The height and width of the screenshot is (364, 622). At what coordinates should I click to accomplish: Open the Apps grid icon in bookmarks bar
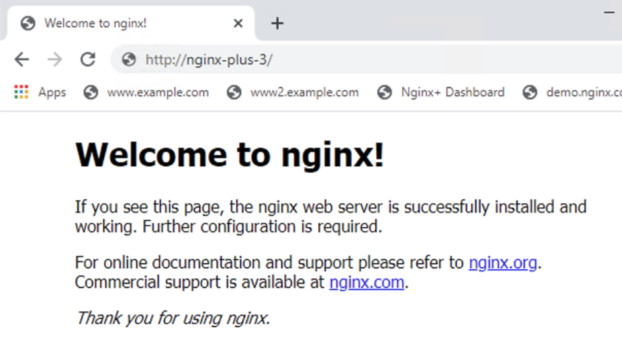21,92
